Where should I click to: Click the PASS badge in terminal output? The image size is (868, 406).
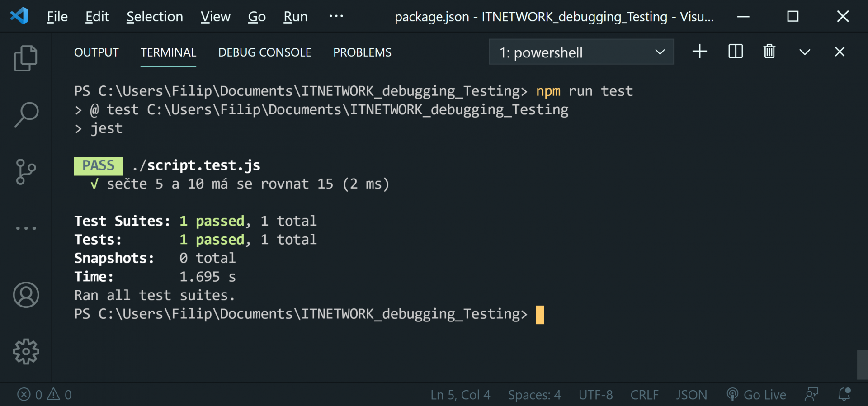98,166
